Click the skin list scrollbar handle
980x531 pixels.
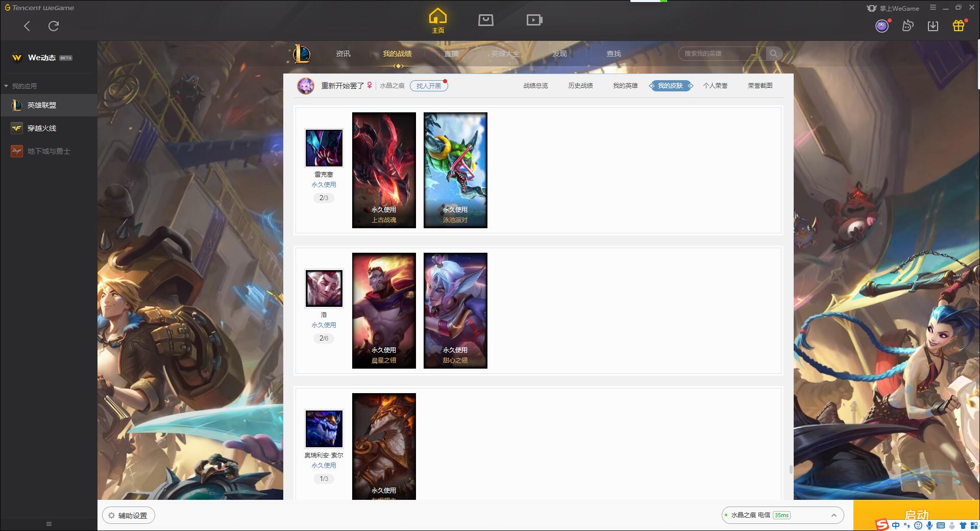tap(791, 469)
